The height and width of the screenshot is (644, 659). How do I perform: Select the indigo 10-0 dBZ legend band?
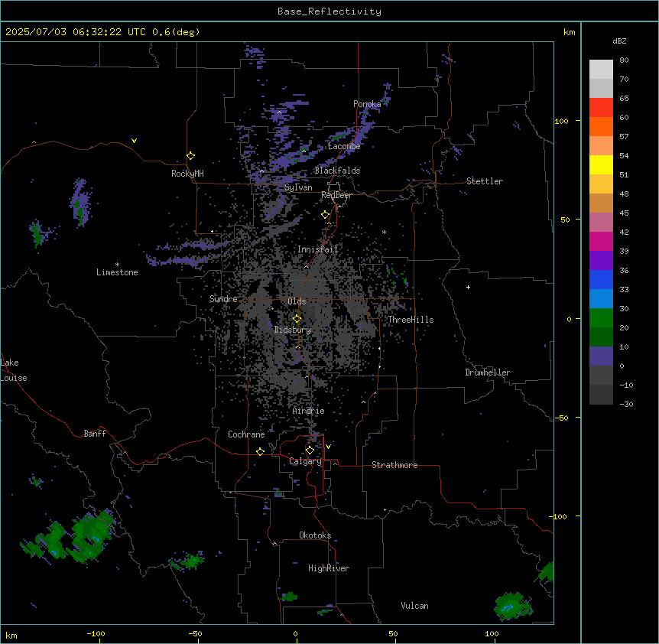pos(601,356)
